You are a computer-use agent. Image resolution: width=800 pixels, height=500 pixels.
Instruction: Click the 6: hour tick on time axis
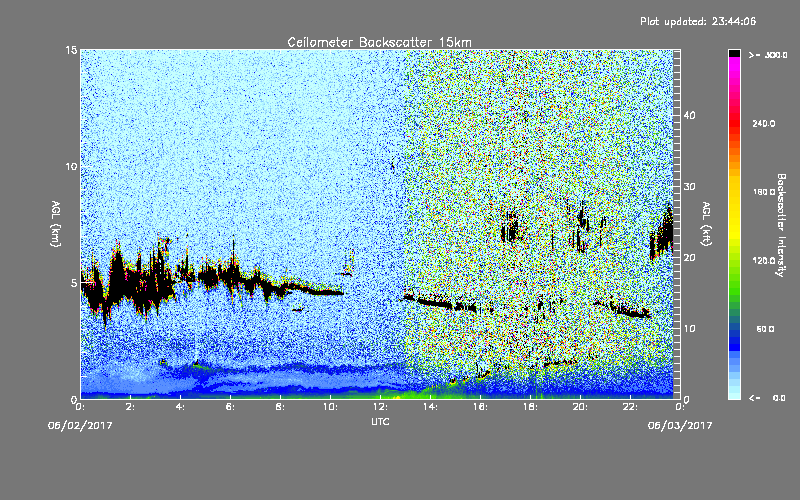click(x=231, y=407)
